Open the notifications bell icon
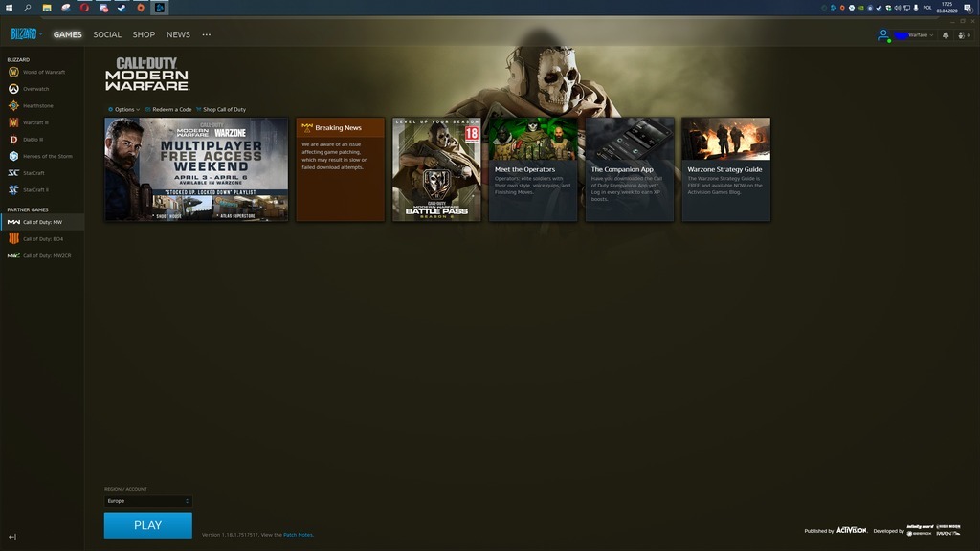Screen dimensions: 980x551 pyautogui.click(x=946, y=35)
